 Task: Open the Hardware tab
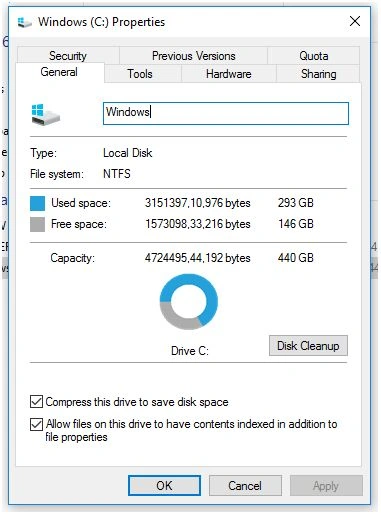(x=229, y=74)
